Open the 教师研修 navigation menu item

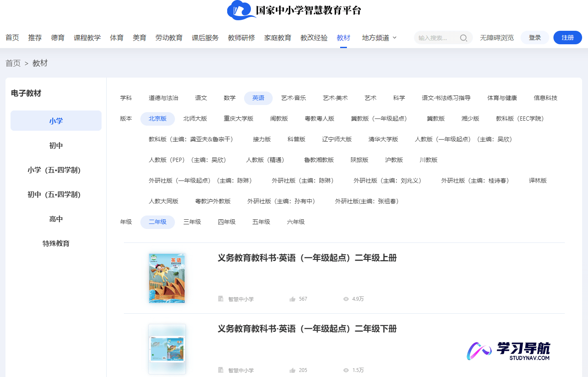241,37
